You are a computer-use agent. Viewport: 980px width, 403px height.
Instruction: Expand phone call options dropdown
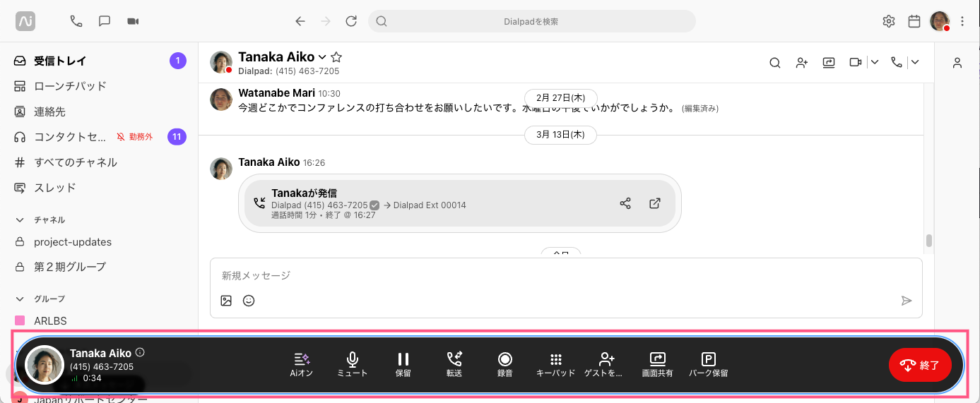click(915, 62)
